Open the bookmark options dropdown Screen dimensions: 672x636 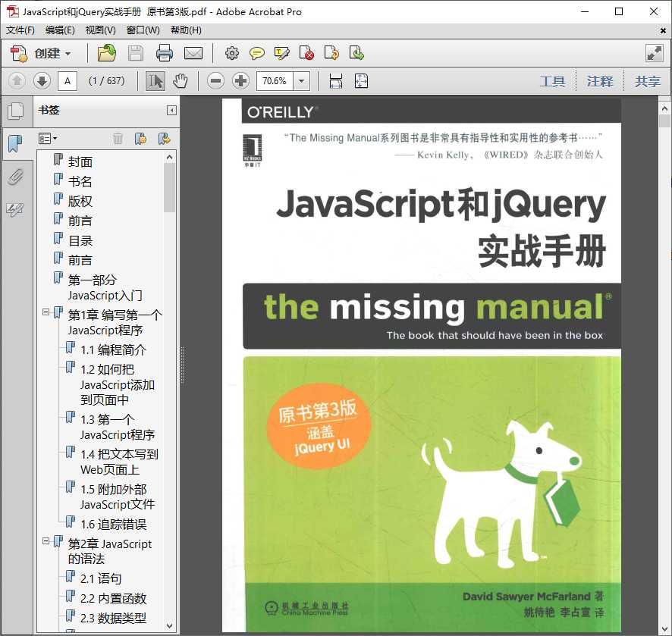tap(48, 138)
